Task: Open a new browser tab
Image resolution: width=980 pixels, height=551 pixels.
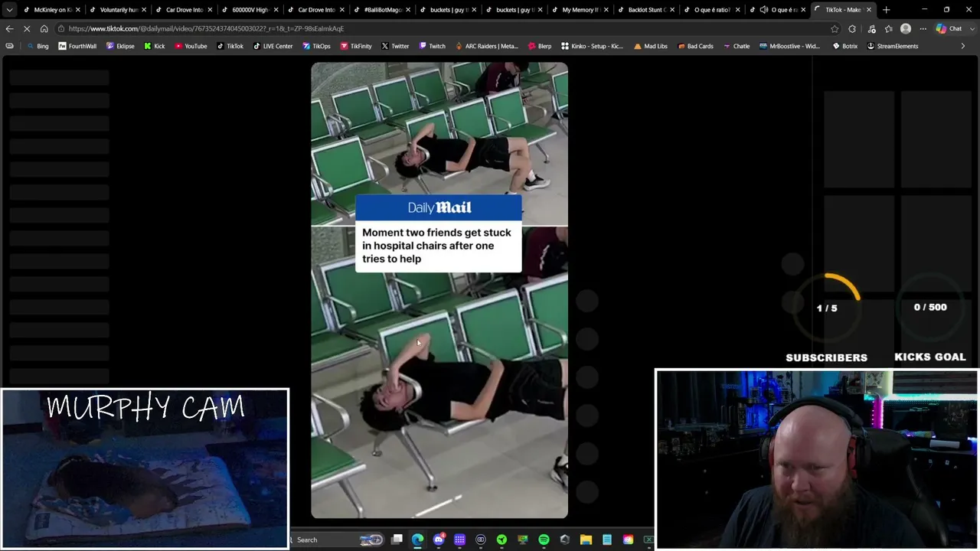Action: 887,10
